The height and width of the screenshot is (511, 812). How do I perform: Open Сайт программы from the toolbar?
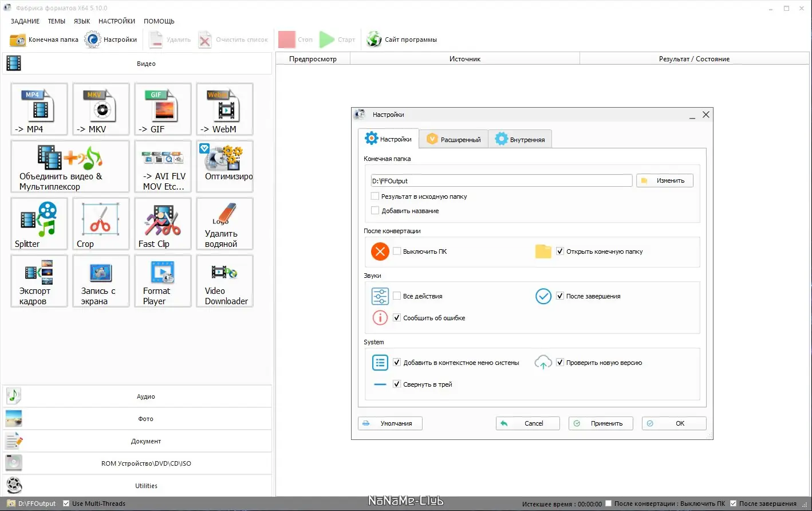[x=401, y=40]
